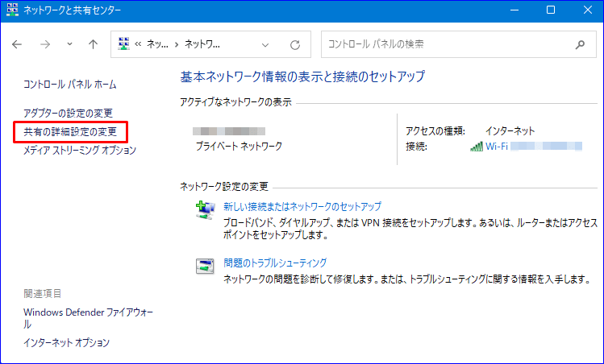604x364 pixels.
Task: Click the アクセスの種類: label
Action: [435, 131]
